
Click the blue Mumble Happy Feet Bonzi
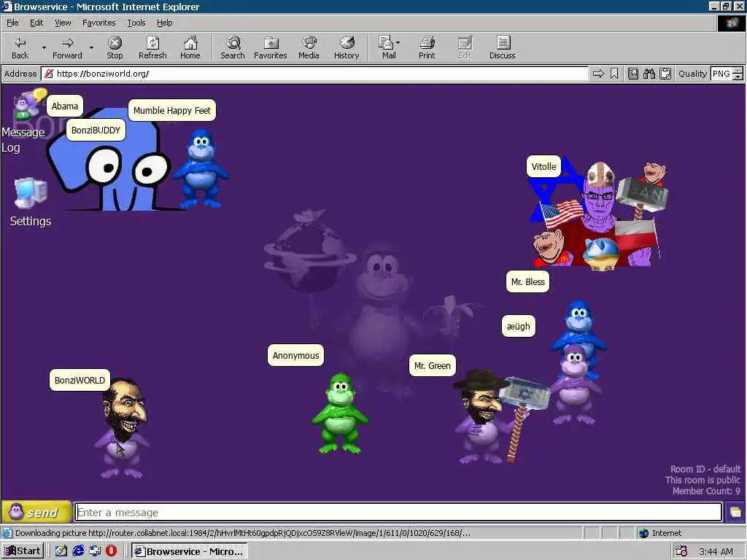click(x=201, y=168)
